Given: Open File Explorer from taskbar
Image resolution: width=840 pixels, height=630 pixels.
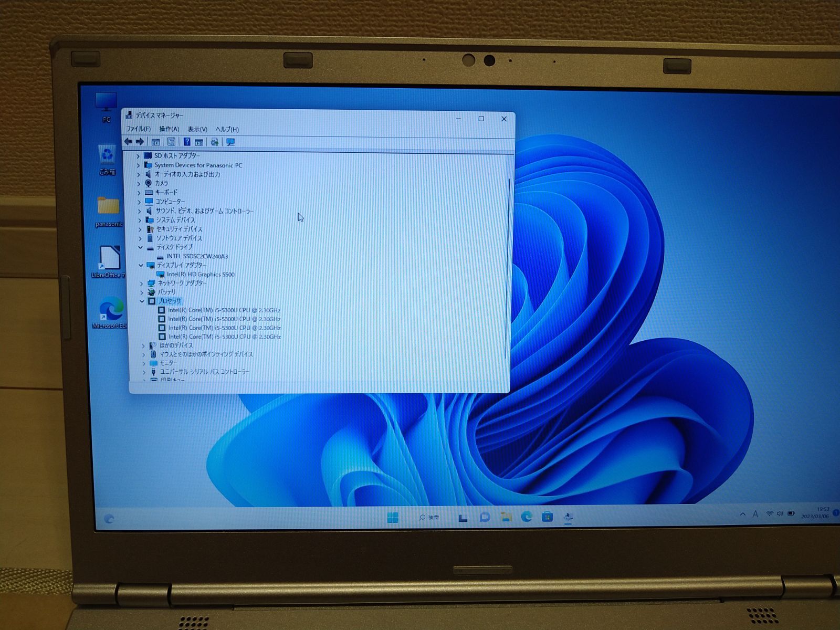Looking at the screenshot, I should point(506,517).
